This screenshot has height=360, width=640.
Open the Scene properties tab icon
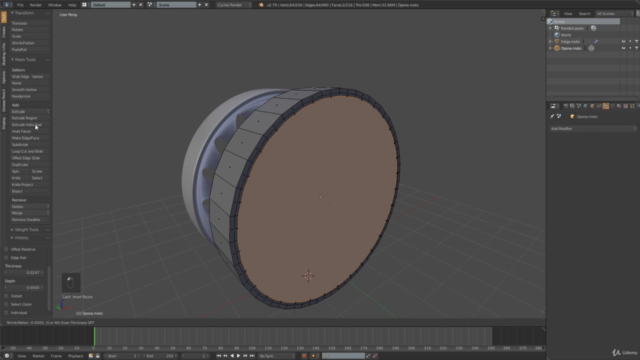(579, 106)
